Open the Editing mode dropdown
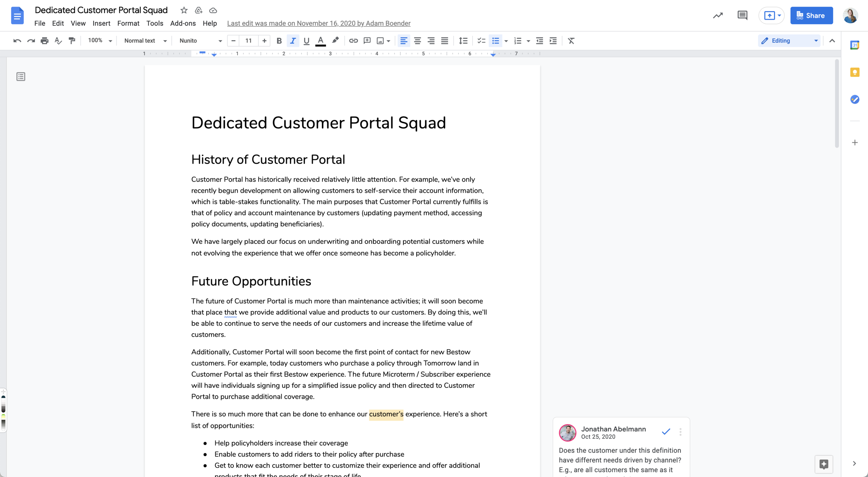This screenshot has height=477, width=868. coord(789,41)
